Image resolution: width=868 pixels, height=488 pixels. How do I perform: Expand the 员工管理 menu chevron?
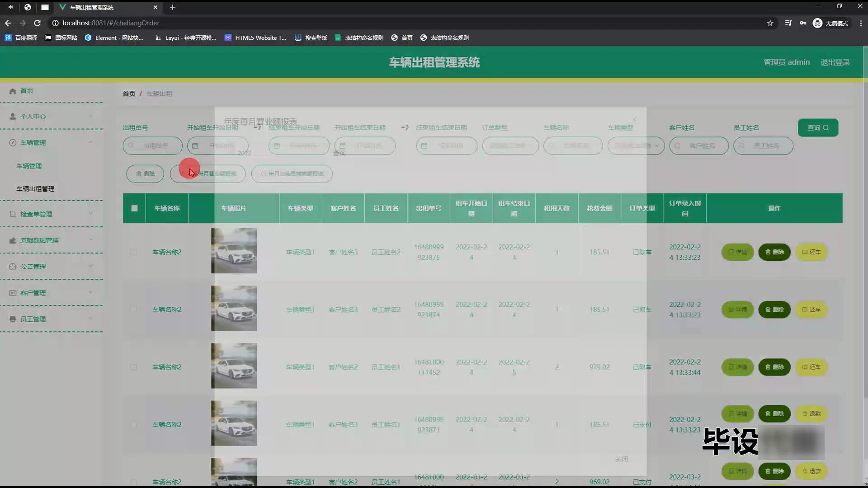tap(90, 319)
